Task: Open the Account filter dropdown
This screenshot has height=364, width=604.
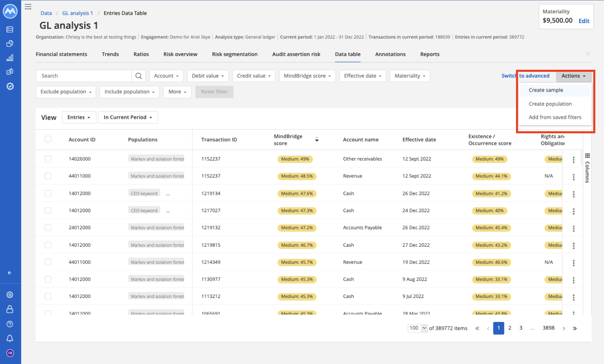Action: [x=166, y=76]
